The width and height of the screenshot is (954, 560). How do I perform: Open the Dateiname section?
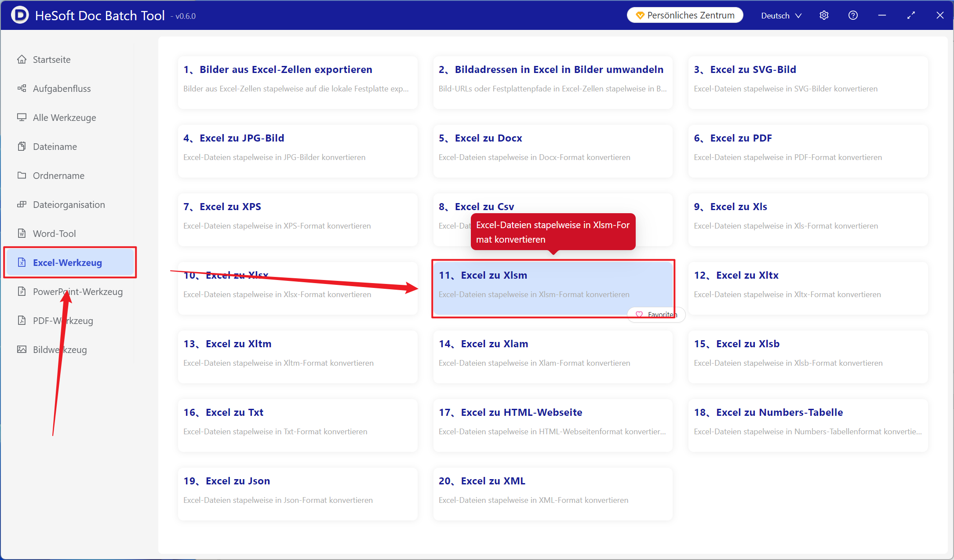coord(70,146)
